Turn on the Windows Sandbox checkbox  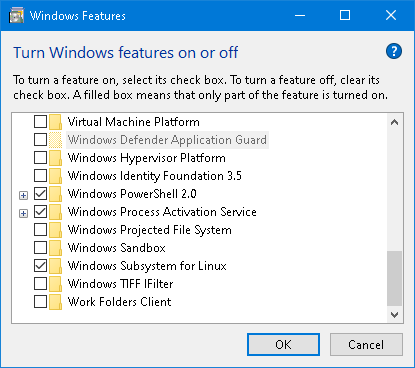[x=40, y=248]
